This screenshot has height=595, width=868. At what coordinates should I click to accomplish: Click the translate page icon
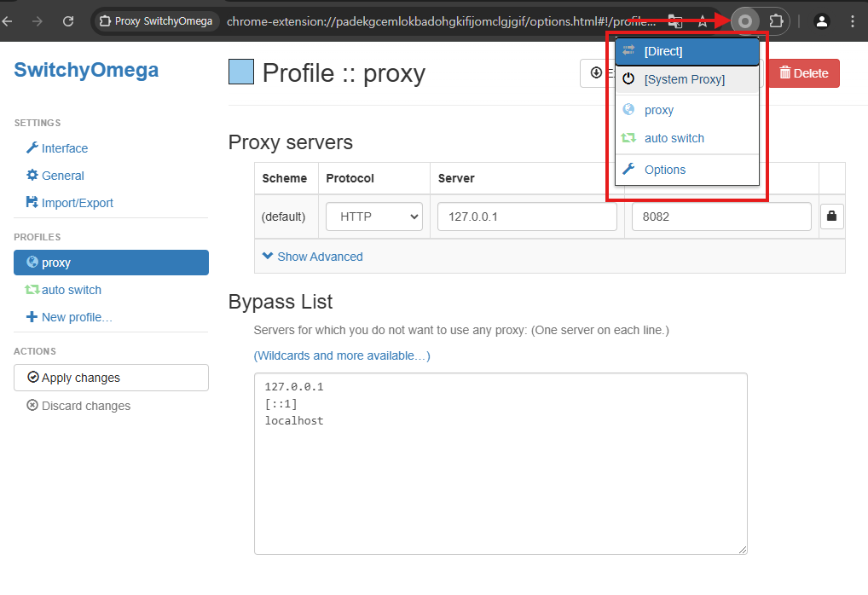click(674, 21)
